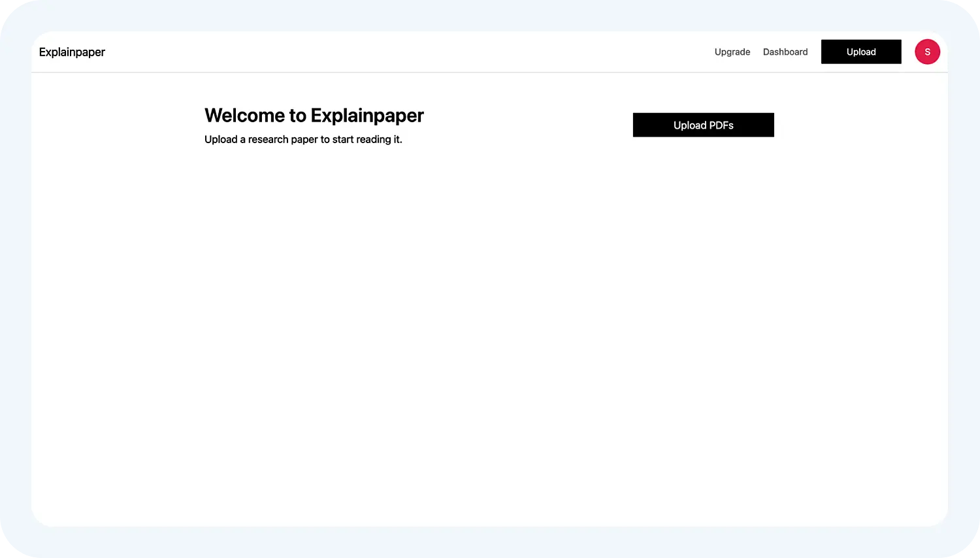Click the "Upload a research paper" subtitle text
Screen dimensions: 980x558
click(303, 139)
